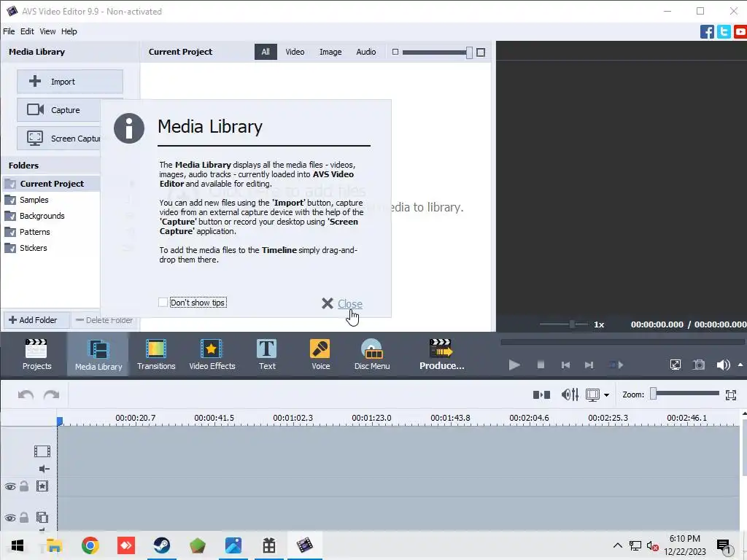Open the File menu

coord(9,31)
